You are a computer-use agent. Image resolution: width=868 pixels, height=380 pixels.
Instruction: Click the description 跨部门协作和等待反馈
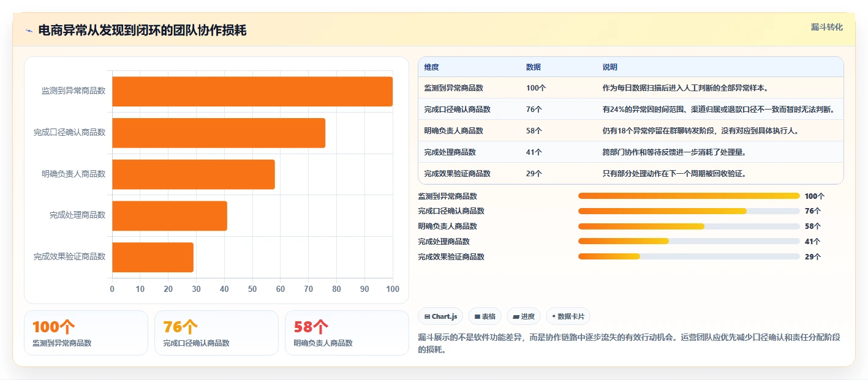674,152
